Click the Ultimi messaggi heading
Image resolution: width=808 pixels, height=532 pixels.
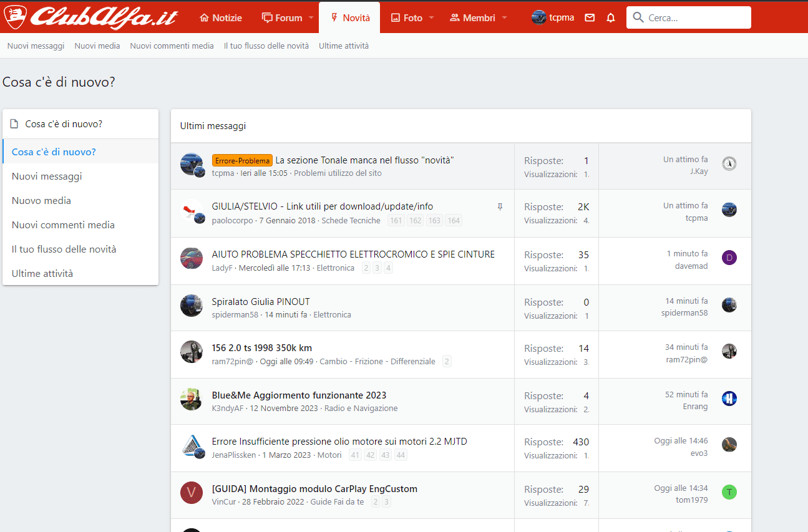tap(213, 126)
